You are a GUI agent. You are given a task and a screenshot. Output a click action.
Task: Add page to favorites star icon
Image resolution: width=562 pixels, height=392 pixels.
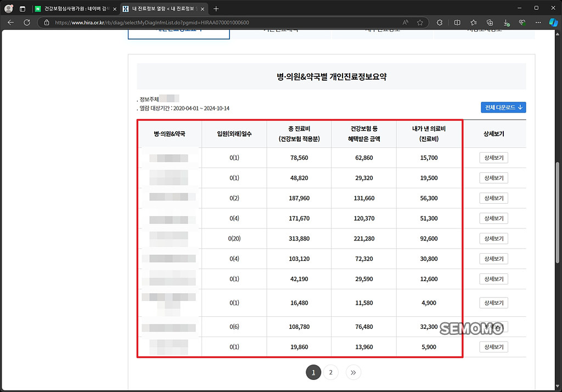(420, 23)
